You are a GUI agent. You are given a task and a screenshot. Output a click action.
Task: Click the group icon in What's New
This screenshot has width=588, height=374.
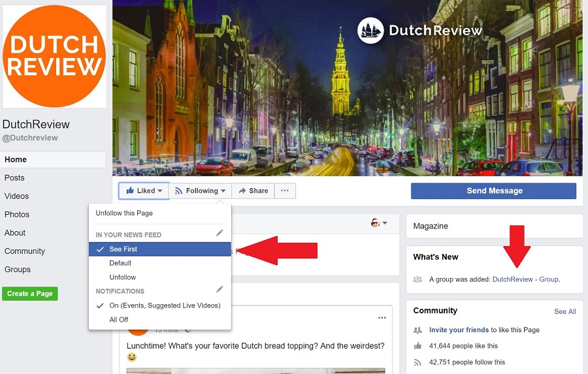[x=417, y=279]
